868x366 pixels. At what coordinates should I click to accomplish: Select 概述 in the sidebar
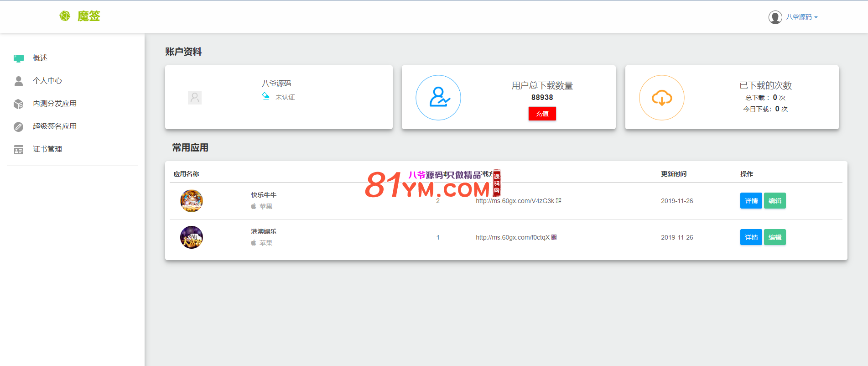point(40,58)
